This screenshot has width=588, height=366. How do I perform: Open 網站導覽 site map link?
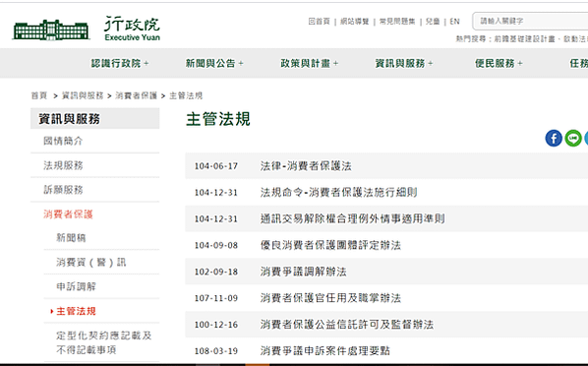coord(354,22)
